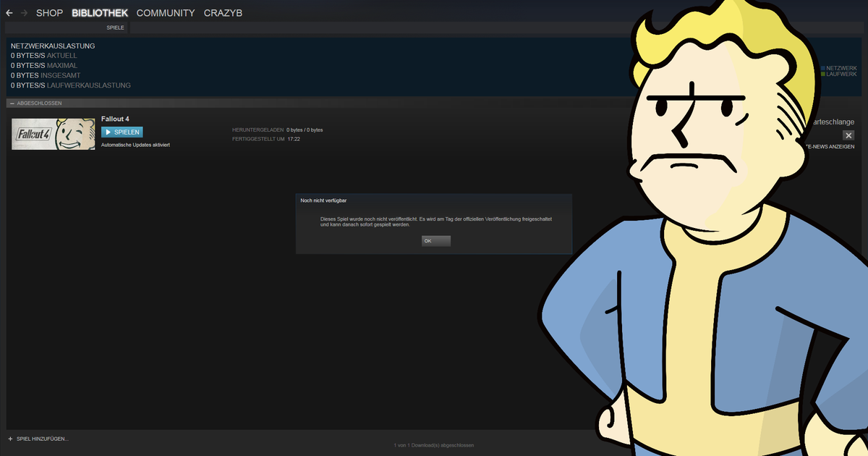Click the Fallout 4 game thumbnail

coord(53,134)
